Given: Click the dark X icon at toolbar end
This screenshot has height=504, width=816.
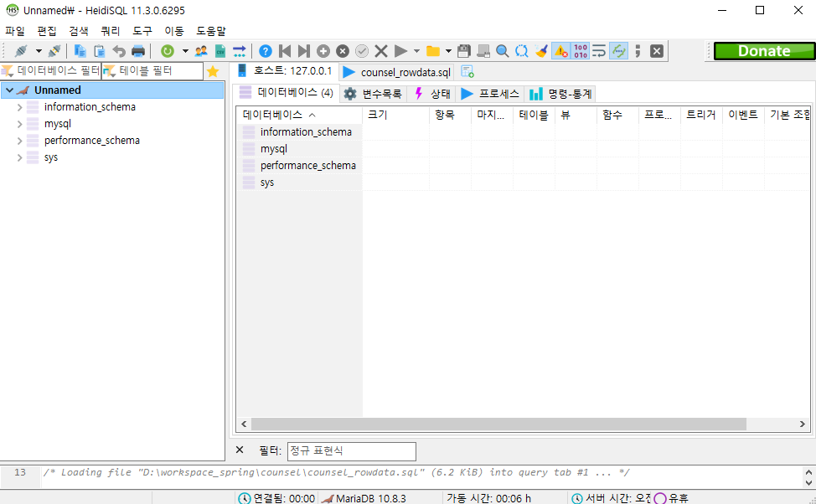Looking at the screenshot, I should 657,51.
